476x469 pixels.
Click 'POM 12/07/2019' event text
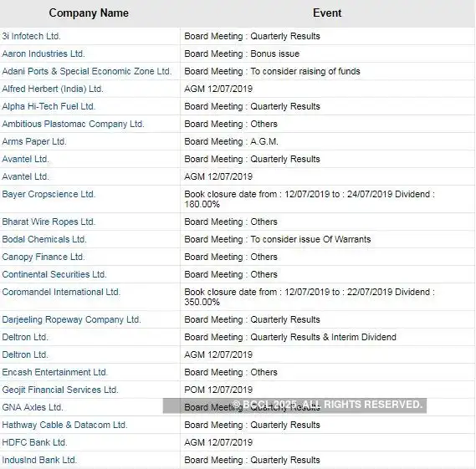coord(218,390)
